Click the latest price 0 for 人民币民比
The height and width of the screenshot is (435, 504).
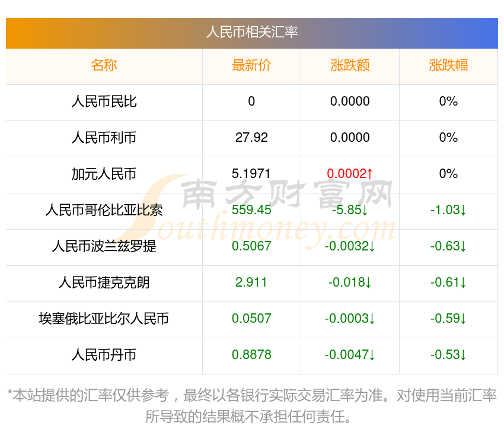(x=251, y=101)
